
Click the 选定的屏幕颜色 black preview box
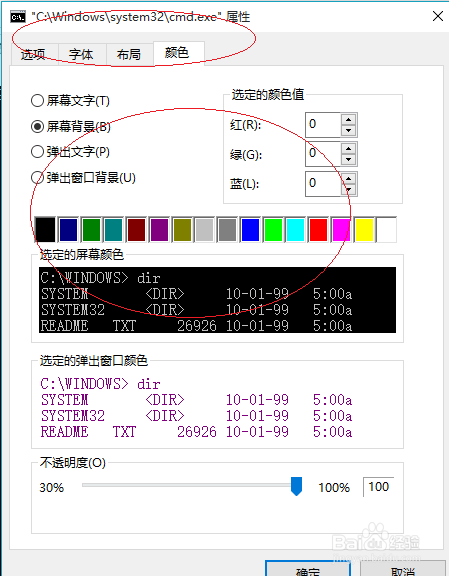(218, 300)
